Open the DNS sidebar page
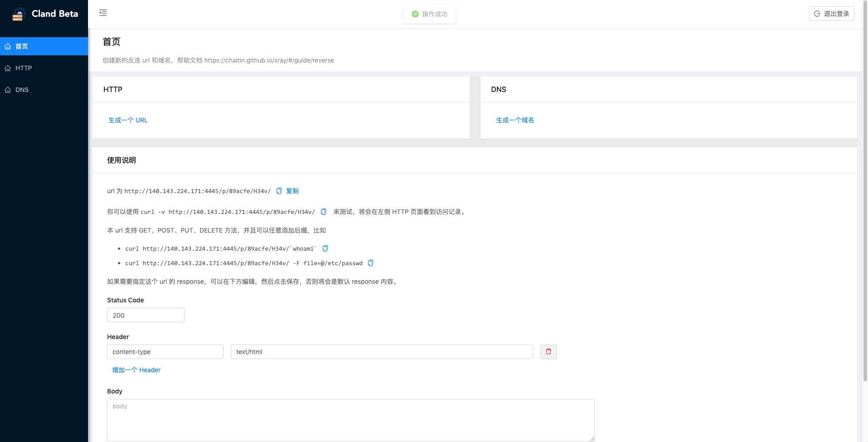This screenshot has width=868, height=442. (44, 90)
